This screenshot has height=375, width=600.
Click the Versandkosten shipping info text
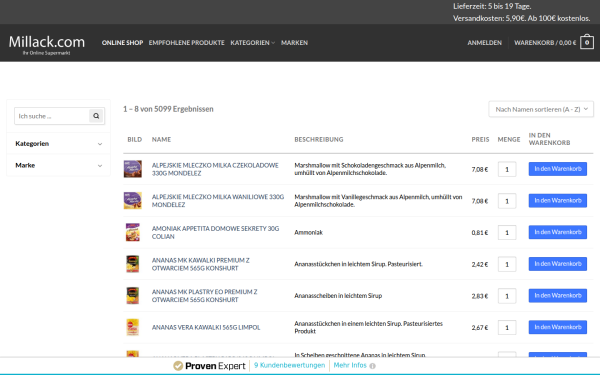tap(522, 18)
